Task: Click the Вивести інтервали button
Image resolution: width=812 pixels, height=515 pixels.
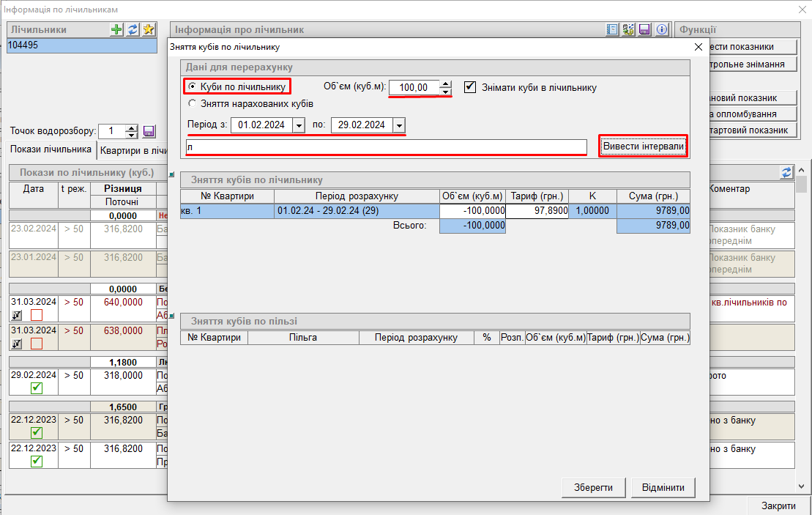Action: (643, 147)
